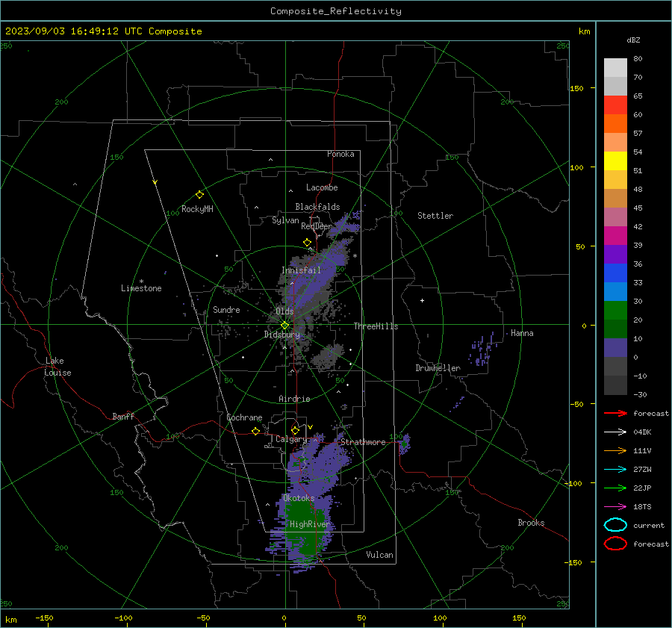Viewport: 672px width, 628px height.
Task: Click the RedDeer city label
Action: click(317, 226)
